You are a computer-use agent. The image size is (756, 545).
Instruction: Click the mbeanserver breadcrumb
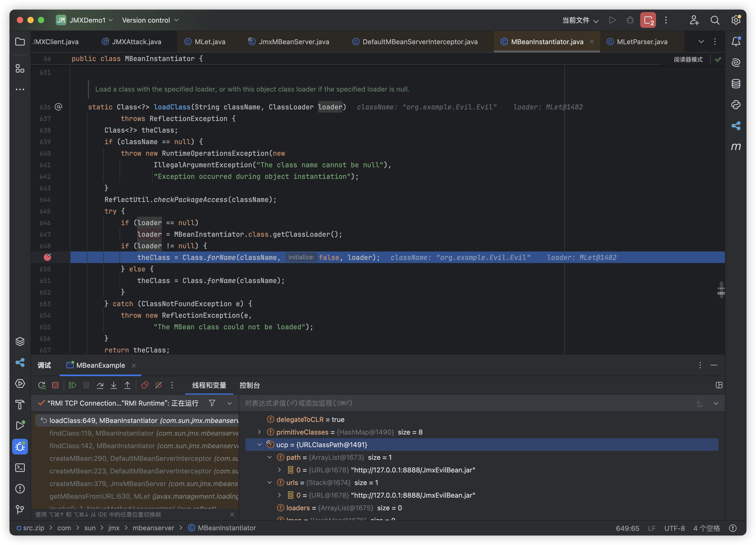coord(153,528)
